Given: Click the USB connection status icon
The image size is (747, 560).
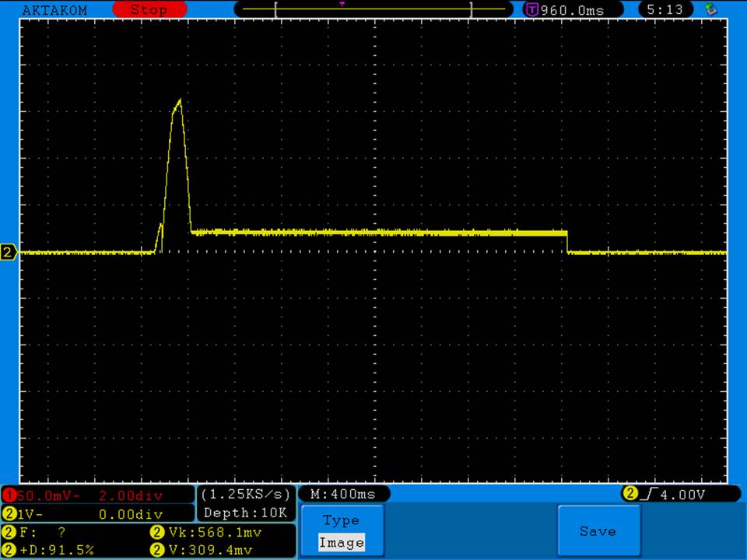Looking at the screenshot, I should point(711,9).
